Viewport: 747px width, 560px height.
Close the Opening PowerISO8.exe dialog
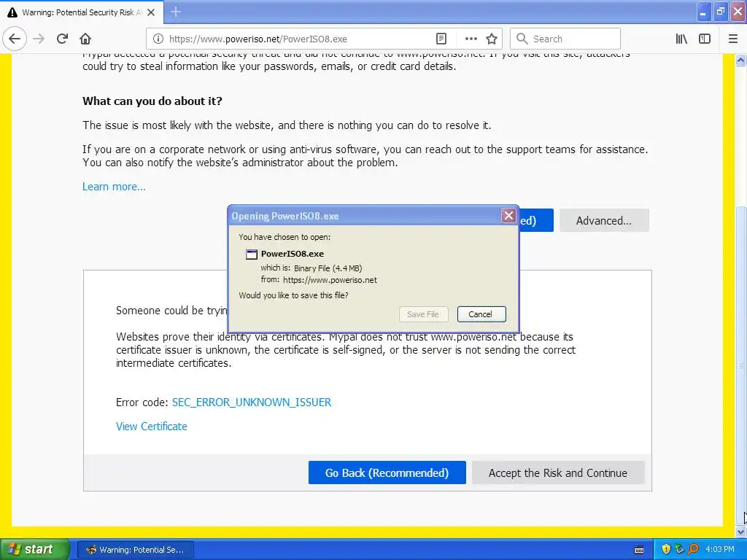point(508,216)
